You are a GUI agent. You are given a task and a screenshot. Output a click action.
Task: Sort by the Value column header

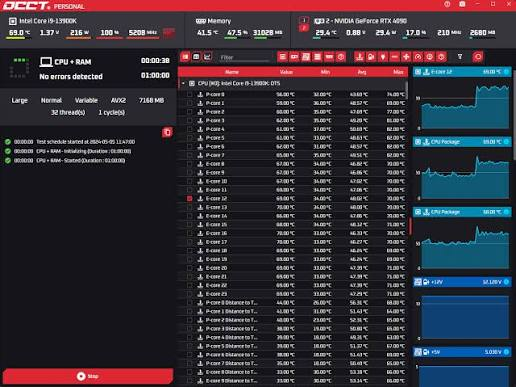pyautogui.click(x=286, y=72)
